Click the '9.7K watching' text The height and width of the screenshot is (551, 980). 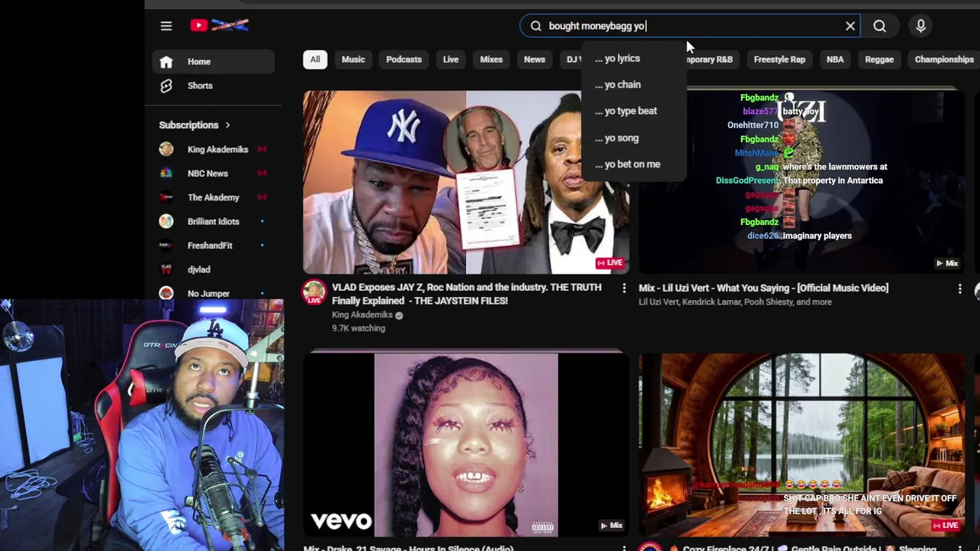[358, 328]
